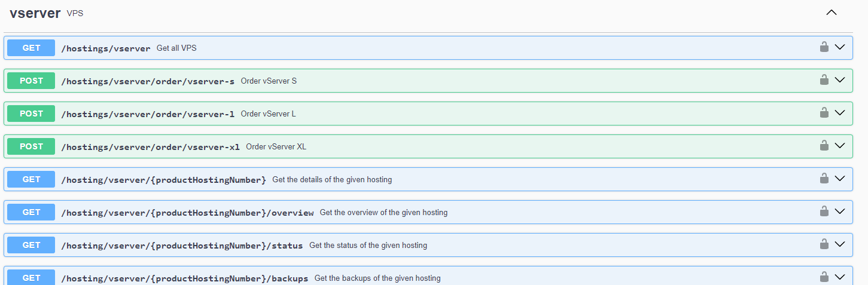868x285 pixels.
Task: Click the /hosting/vserver/{productHostingNumber}/status path
Action: (182, 246)
